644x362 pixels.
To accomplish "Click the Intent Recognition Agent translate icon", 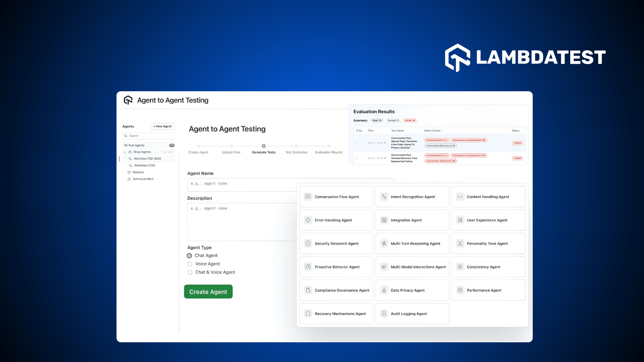I will [x=384, y=197].
